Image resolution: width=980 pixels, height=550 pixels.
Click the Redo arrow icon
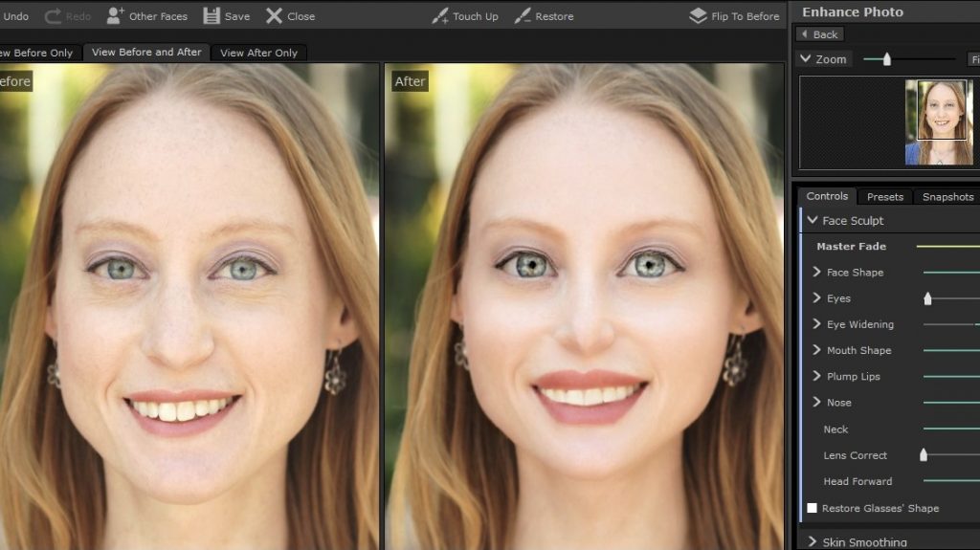pos(54,16)
